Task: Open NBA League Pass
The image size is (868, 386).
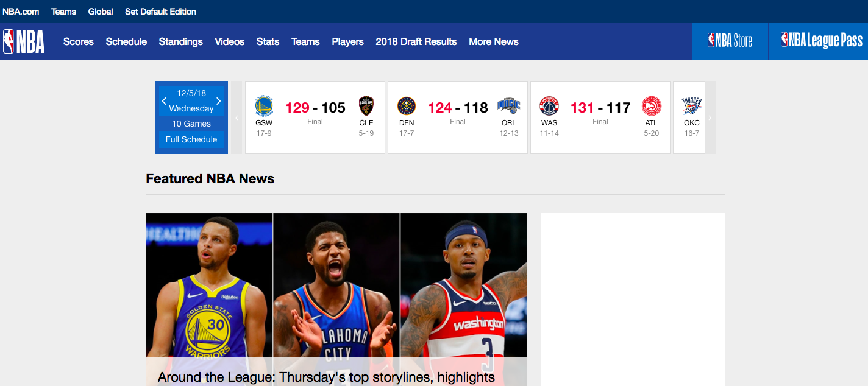Action: tap(819, 41)
